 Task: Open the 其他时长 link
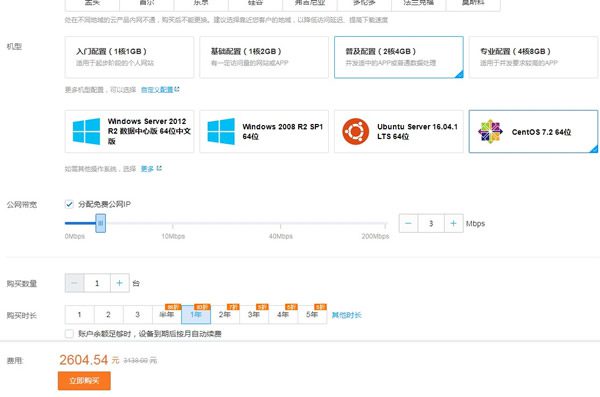pyautogui.click(x=346, y=315)
